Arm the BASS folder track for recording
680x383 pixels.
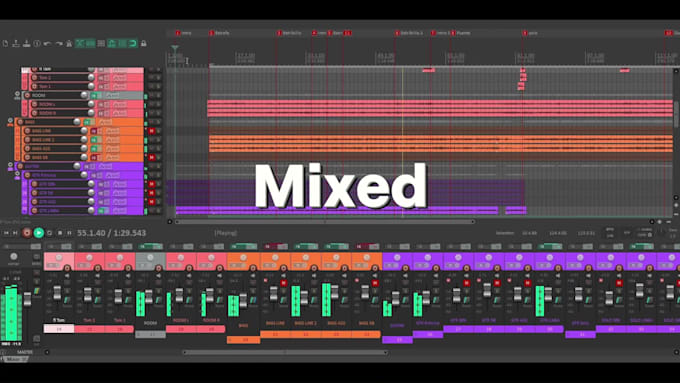[x=20, y=122]
